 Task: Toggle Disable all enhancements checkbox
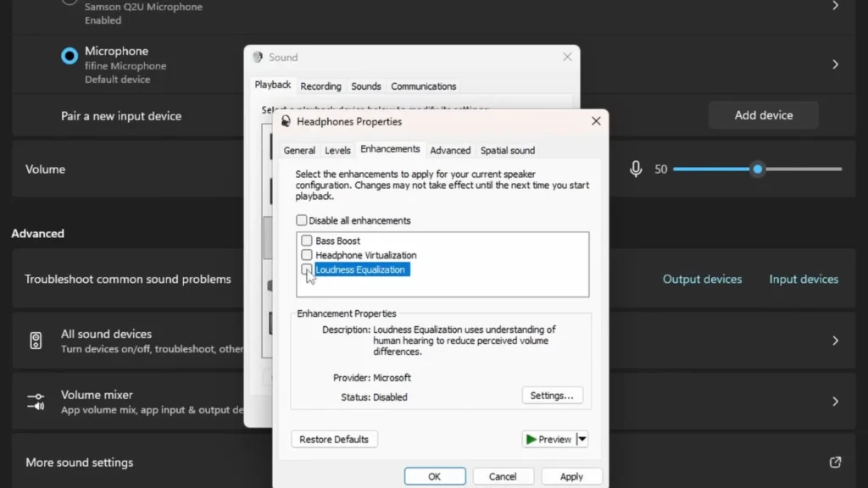click(301, 220)
